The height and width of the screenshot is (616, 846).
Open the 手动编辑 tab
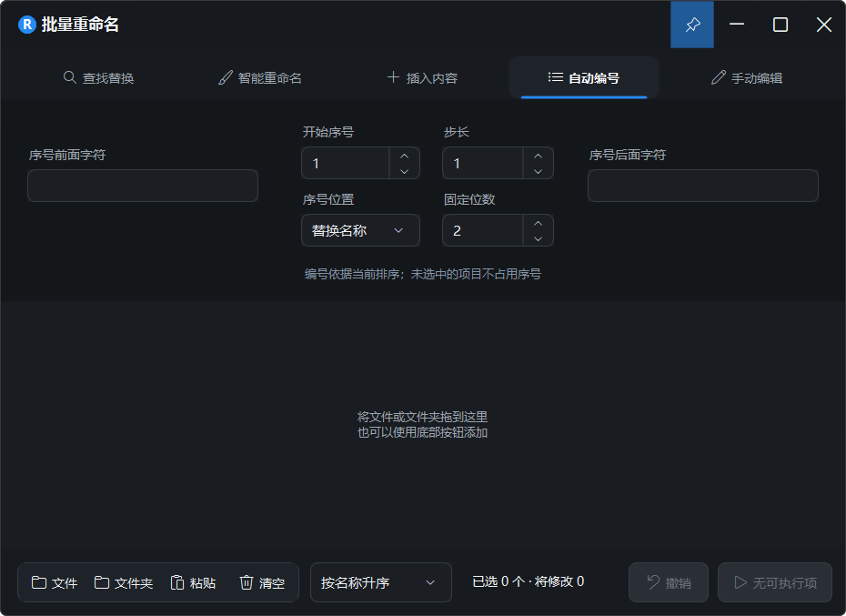pos(747,77)
